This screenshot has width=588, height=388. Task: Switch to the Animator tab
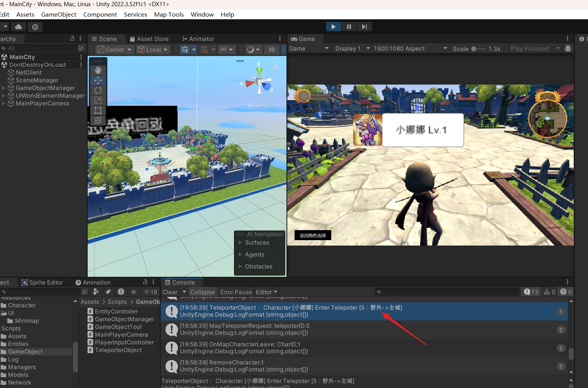pyautogui.click(x=198, y=39)
